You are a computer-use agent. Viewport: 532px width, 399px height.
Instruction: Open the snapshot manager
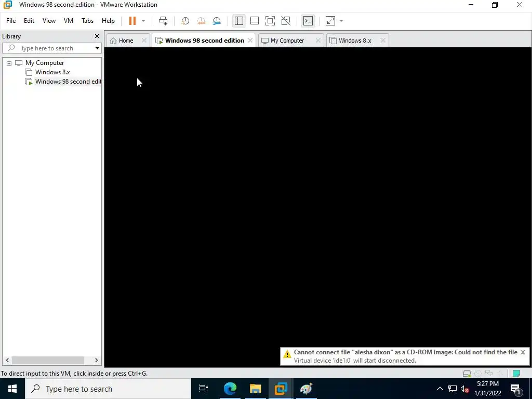tap(217, 21)
